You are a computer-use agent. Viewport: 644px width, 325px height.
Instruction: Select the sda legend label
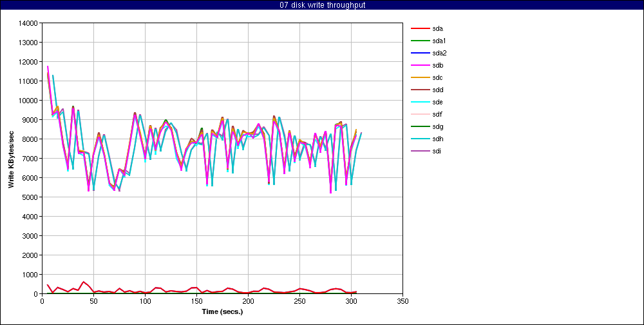tap(438, 29)
